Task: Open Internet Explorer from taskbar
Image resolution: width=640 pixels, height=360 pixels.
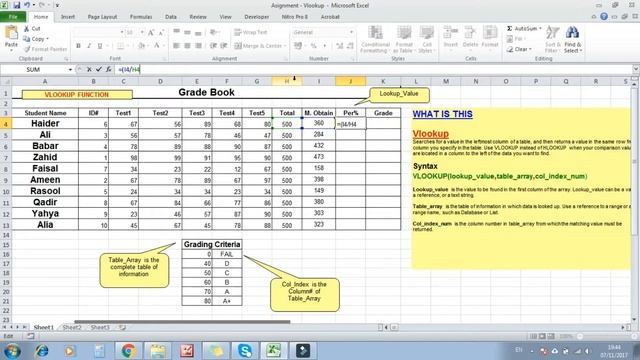Action: coord(42,351)
